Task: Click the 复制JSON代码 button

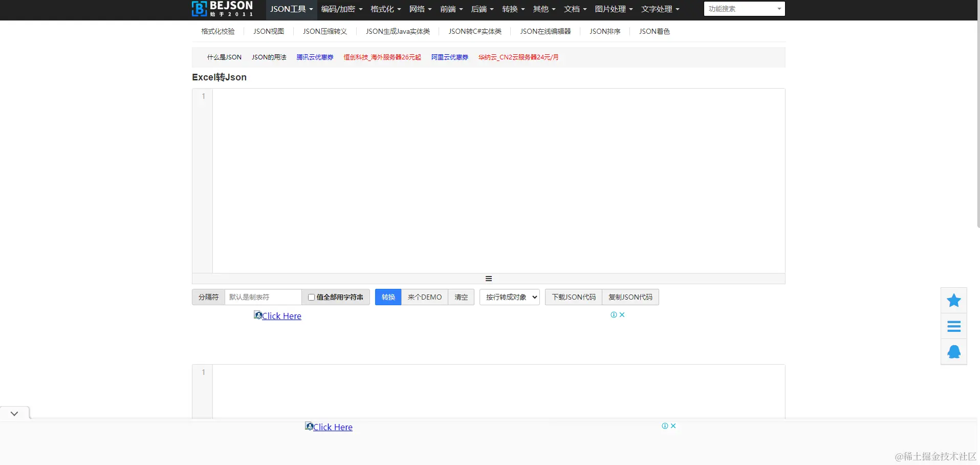Action: (x=630, y=297)
